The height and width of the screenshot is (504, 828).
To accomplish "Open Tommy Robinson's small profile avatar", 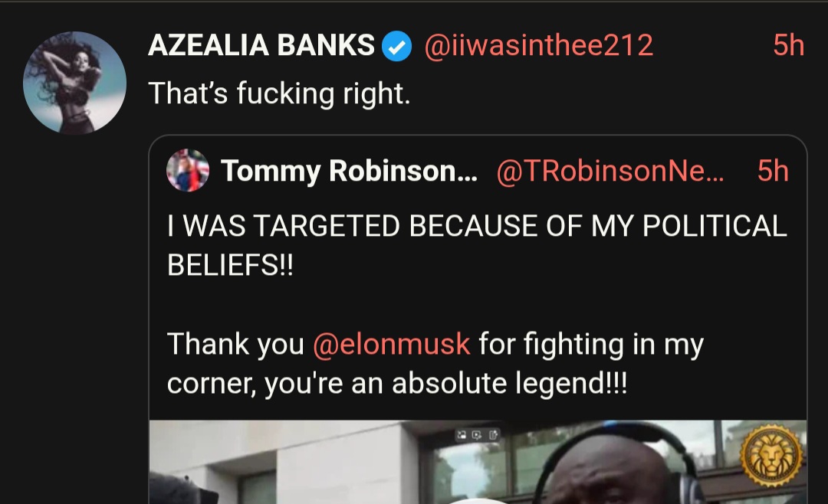I will coord(188,171).
